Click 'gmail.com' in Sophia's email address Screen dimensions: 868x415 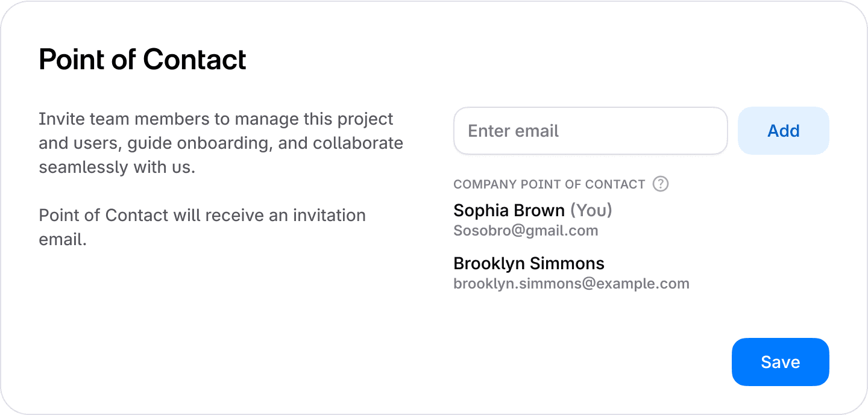[562, 231]
